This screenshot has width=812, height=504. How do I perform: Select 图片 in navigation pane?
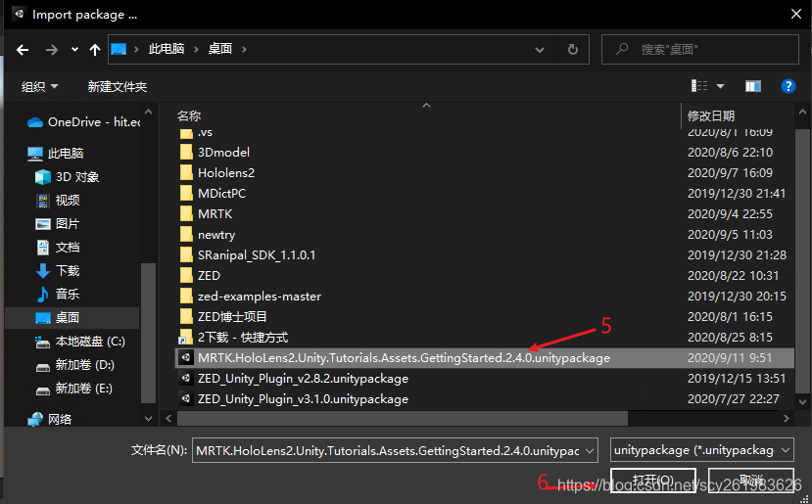pyautogui.click(x=58, y=223)
